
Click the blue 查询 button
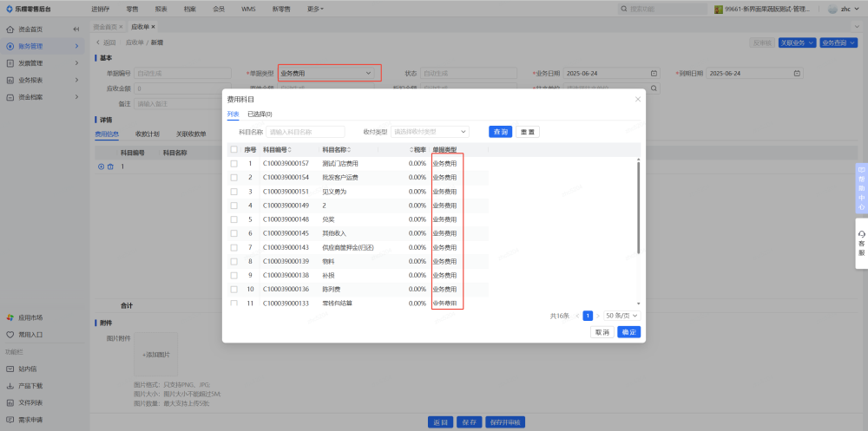[x=499, y=132]
